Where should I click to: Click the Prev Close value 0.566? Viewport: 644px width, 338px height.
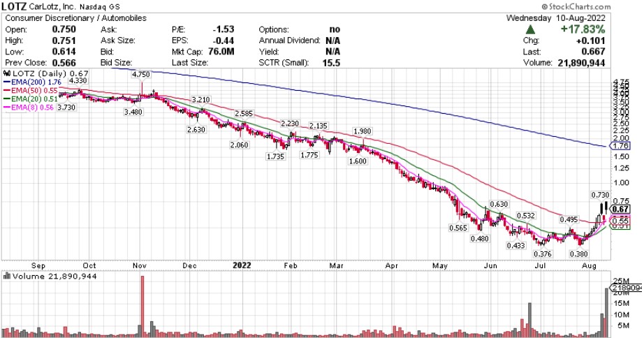click(64, 62)
